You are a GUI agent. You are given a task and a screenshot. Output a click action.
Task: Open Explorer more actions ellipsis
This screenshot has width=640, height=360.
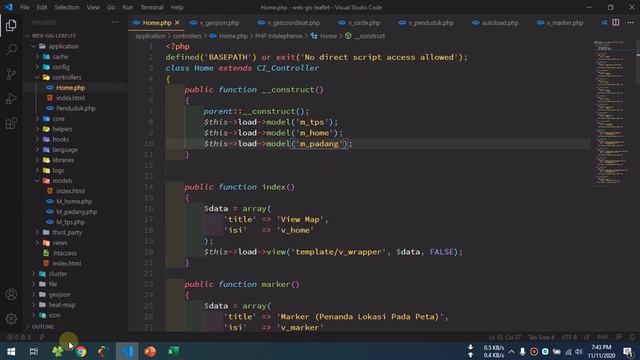[116, 22]
